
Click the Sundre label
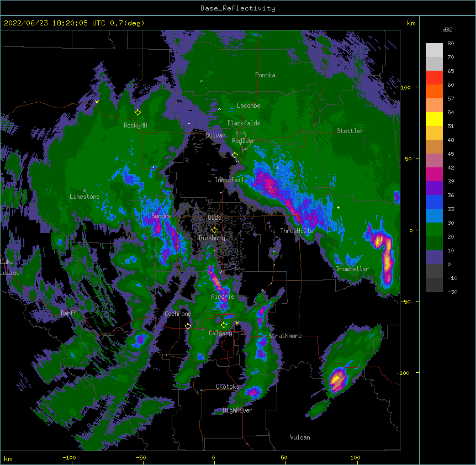161,216
